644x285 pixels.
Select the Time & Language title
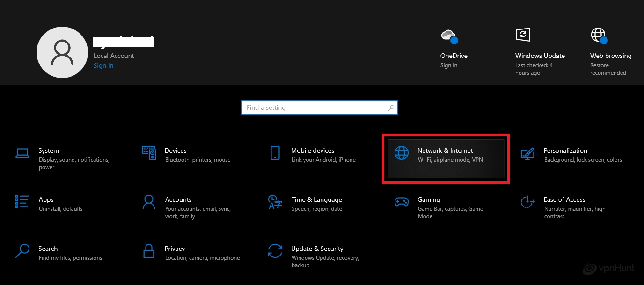[x=316, y=199]
